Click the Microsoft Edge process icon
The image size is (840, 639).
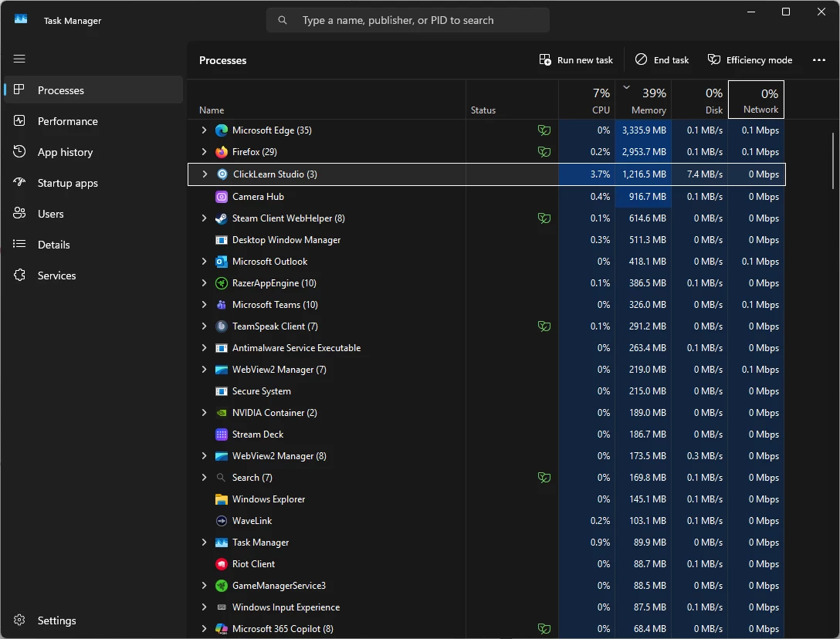point(222,130)
